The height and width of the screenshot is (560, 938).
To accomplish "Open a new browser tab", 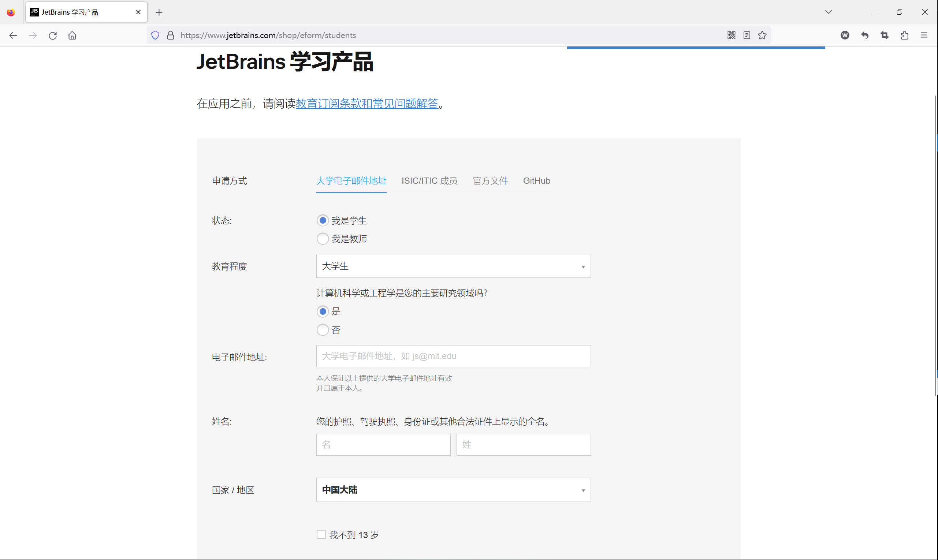I will tap(159, 12).
